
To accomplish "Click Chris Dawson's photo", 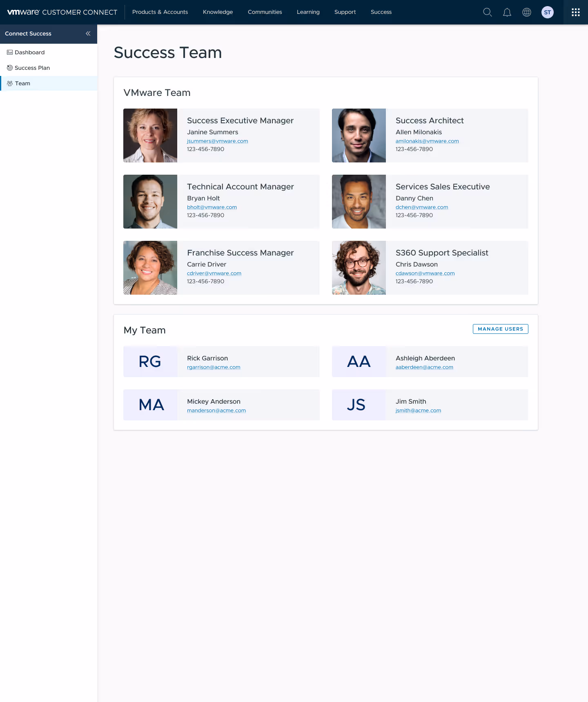I will (x=359, y=268).
